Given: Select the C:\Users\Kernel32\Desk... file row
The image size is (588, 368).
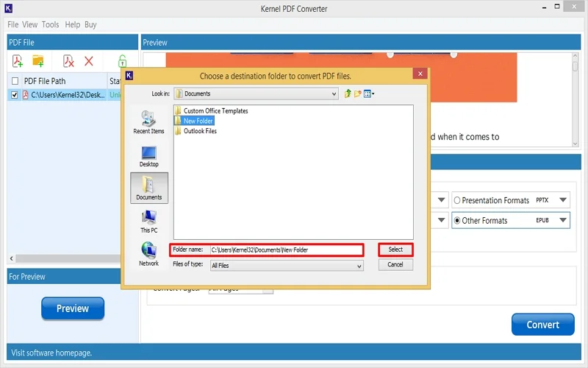Looking at the screenshot, I should click(x=64, y=95).
